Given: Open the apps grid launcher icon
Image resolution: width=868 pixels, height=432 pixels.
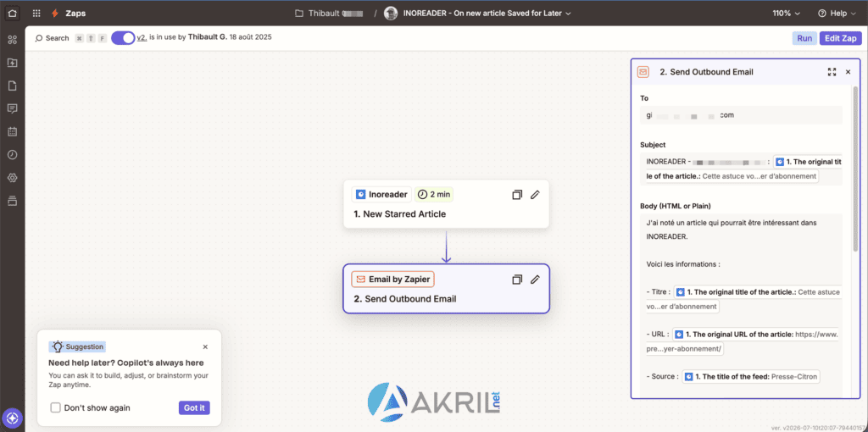Looking at the screenshot, I should (x=36, y=13).
